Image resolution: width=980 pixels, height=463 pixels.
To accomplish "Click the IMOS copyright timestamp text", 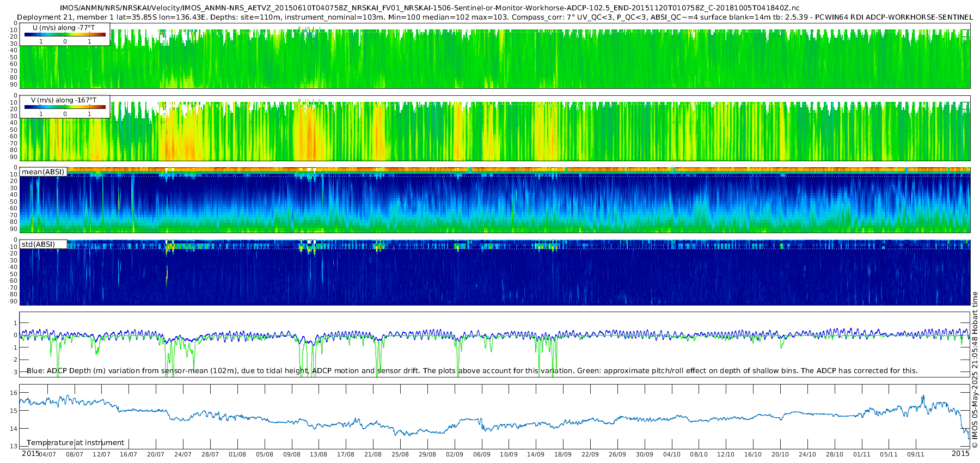I will (975, 370).
